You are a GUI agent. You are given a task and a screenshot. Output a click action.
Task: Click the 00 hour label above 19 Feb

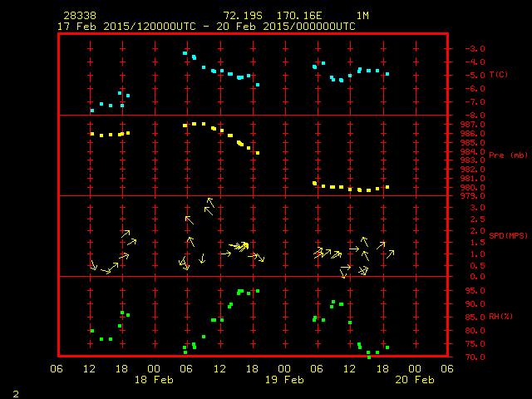coord(284,369)
